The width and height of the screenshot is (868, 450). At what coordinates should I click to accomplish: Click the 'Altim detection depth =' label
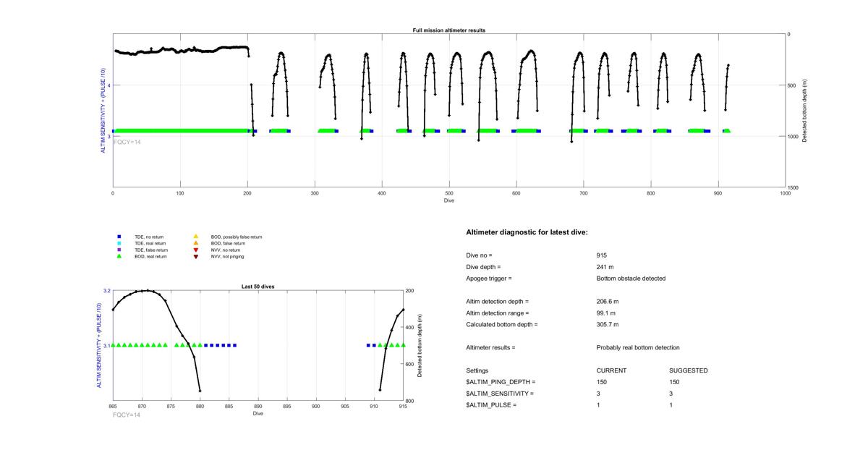497,302
